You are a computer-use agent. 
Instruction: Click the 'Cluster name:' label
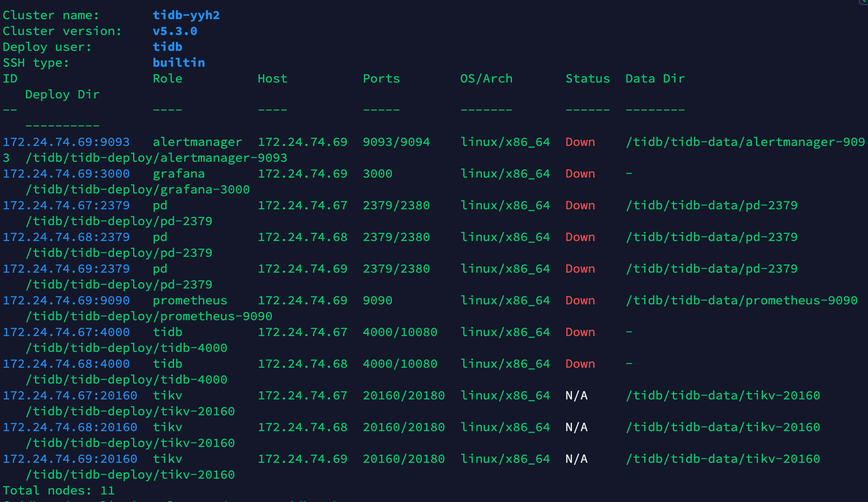(x=51, y=15)
